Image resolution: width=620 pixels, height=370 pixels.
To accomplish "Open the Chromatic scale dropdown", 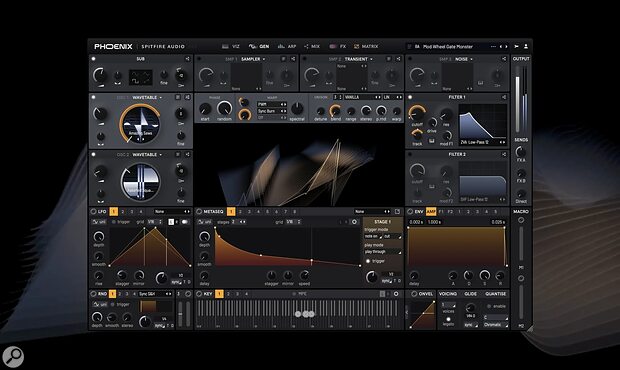I will click(x=495, y=325).
